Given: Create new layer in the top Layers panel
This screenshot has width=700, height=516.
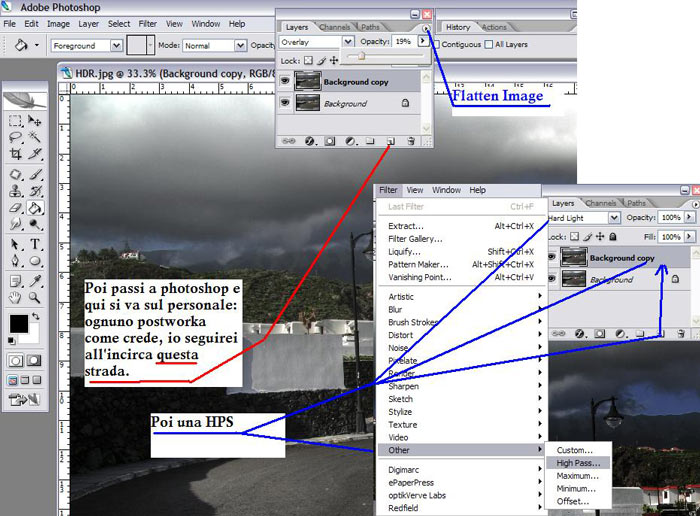Looking at the screenshot, I should pos(391,142).
